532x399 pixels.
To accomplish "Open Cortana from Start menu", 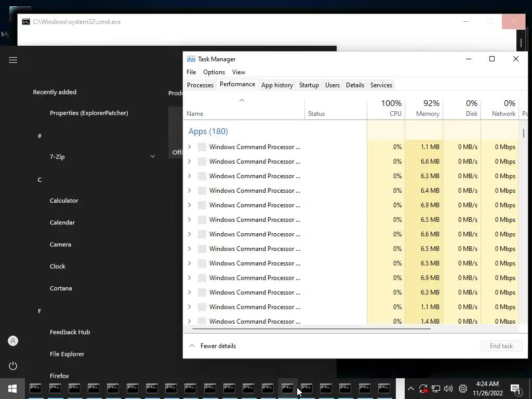I will [x=61, y=288].
